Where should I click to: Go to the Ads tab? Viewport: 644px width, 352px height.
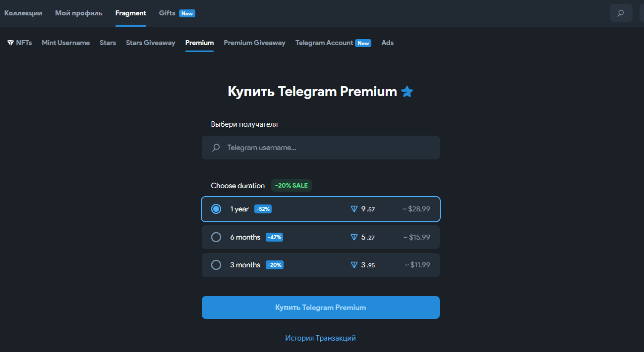tap(388, 43)
